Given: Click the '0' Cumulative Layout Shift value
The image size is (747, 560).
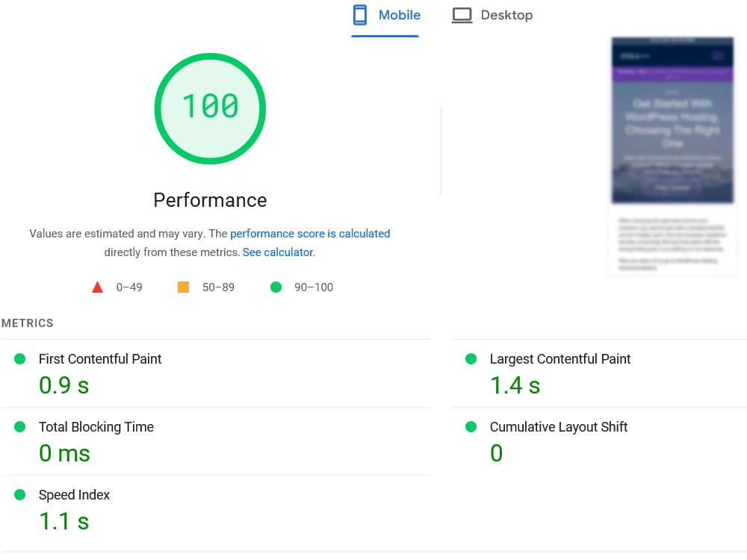Looking at the screenshot, I should (497, 453).
